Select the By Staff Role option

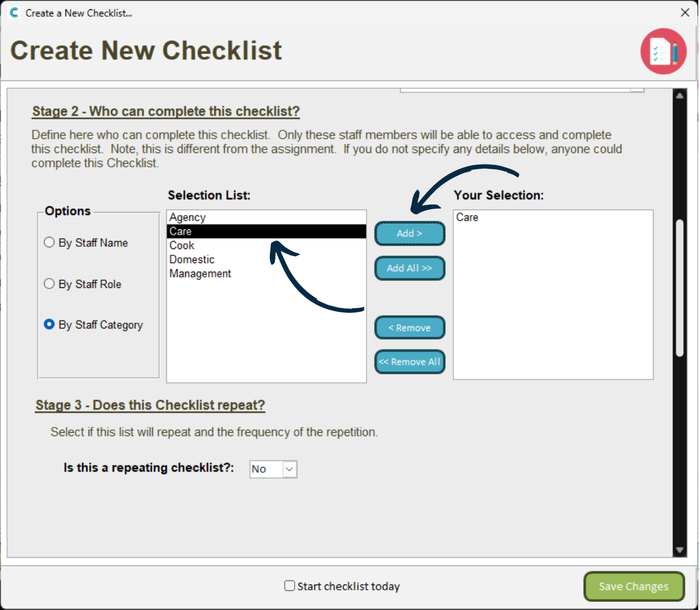click(x=50, y=284)
